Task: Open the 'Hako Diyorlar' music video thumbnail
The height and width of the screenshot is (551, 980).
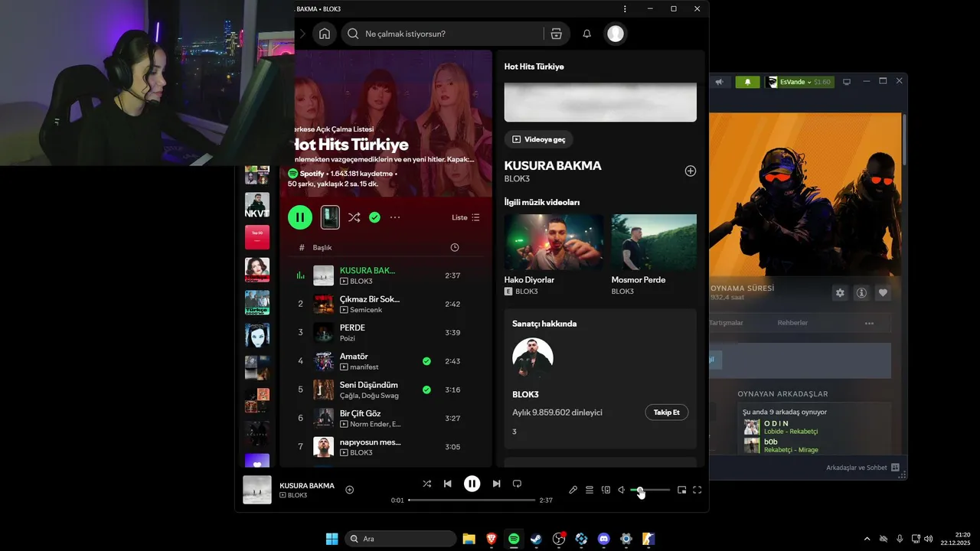Action: tap(554, 242)
